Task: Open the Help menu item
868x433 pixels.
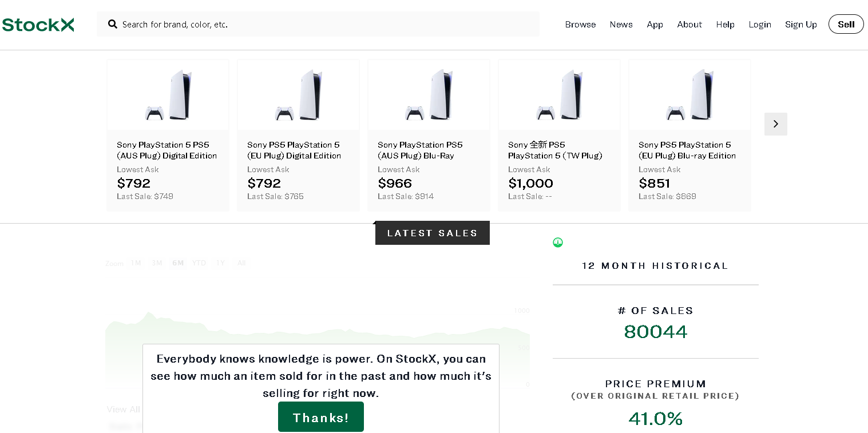Action: pyautogui.click(x=725, y=25)
